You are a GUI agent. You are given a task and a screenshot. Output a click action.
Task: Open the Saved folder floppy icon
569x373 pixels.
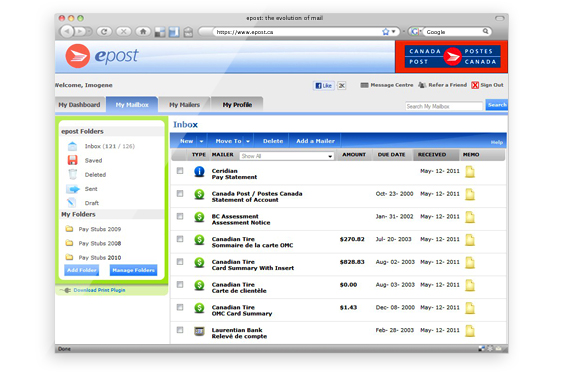click(x=73, y=160)
